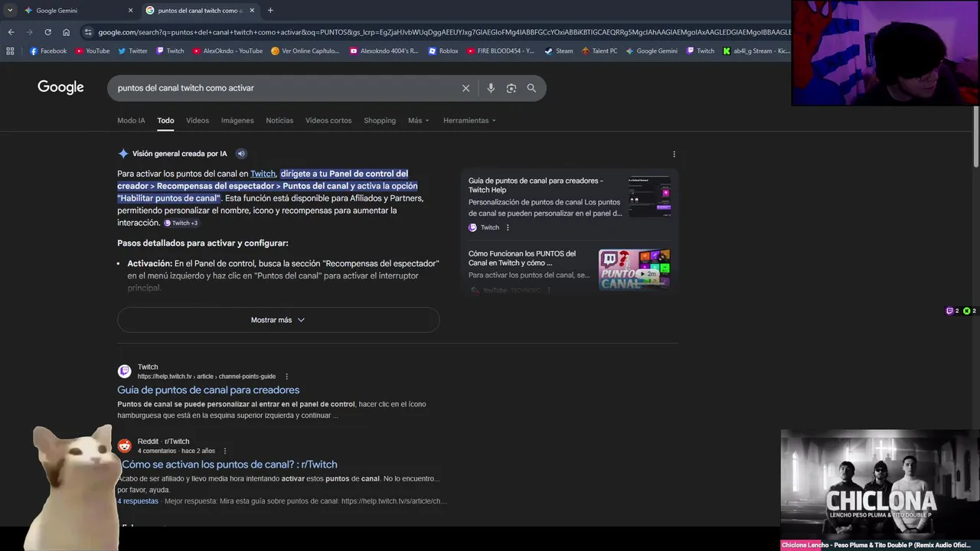Click the Chiclona music video thumbnail

click(x=880, y=484)
